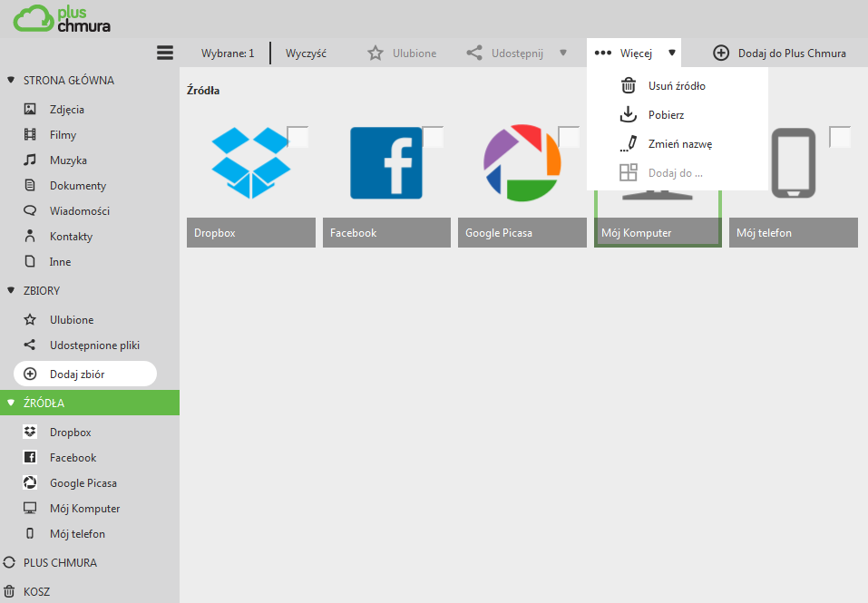Click the grid icon next to Dodaj do
Screen dimensions: 868x603
(x=629, y=172)
